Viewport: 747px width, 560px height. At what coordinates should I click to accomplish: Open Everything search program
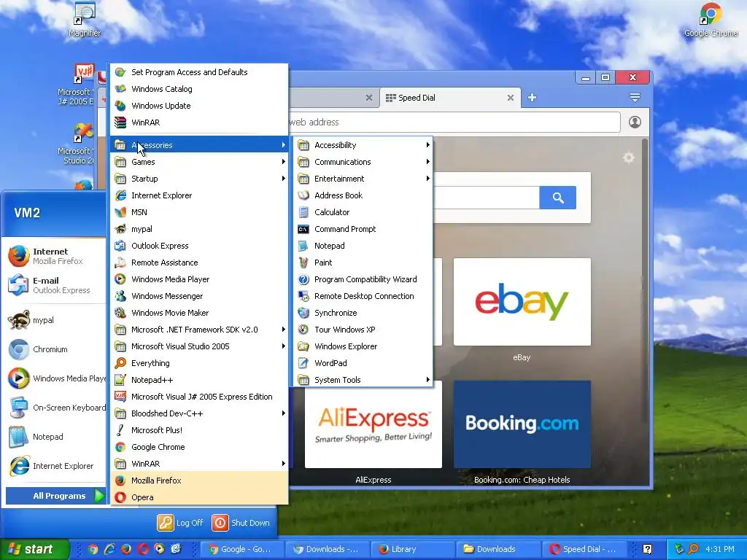199,363
